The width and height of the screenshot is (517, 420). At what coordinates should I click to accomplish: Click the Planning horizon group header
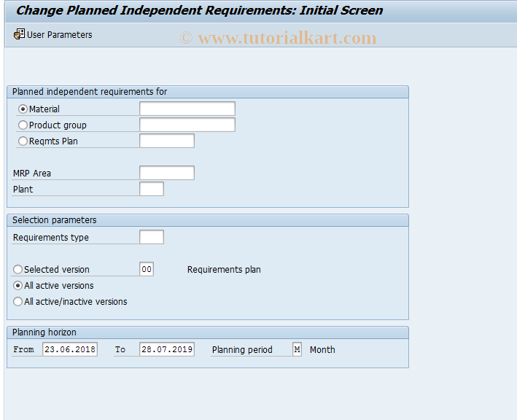(x=208, y=332)
